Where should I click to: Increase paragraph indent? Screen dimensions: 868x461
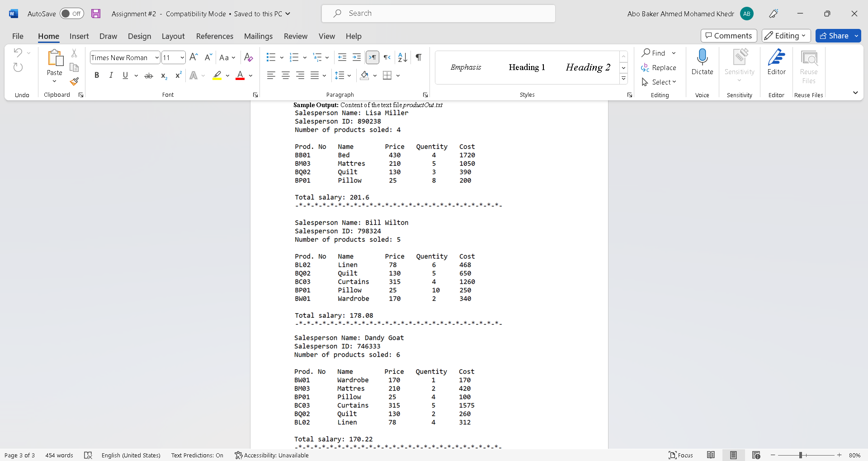tap(357, 57)
